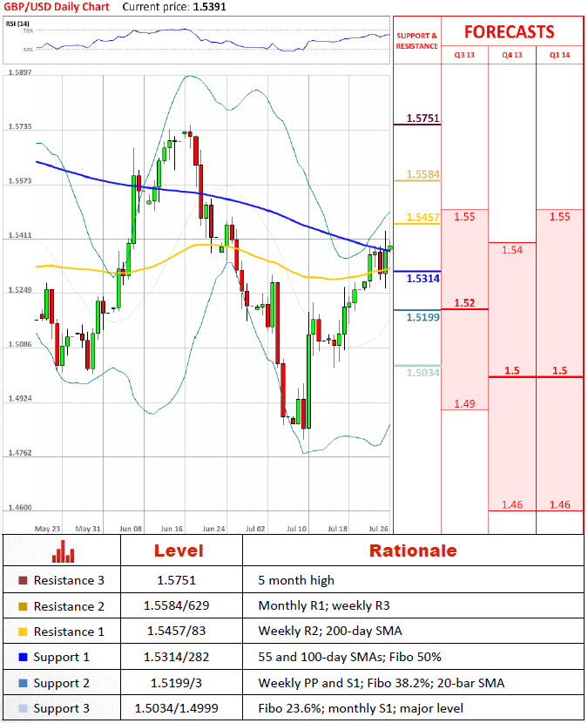Click rationale 'Weekly PP and S1; Fibo 38.2%; 20-bar SMA'

tap(381, 683)
